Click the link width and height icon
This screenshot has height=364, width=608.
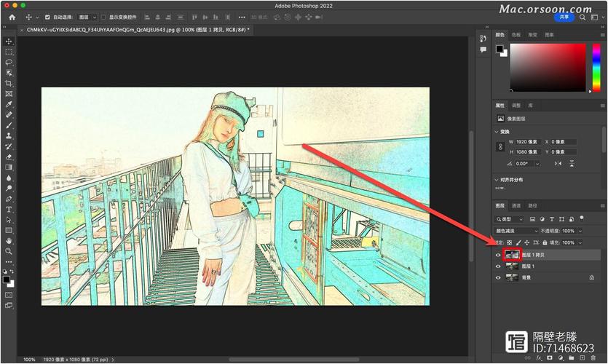point(500,147)
